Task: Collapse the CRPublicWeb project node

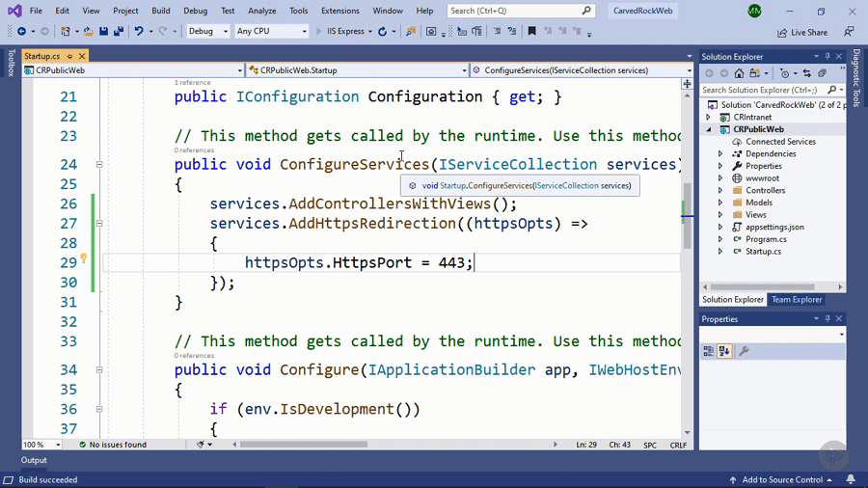Action: click(x=709, y=129)
